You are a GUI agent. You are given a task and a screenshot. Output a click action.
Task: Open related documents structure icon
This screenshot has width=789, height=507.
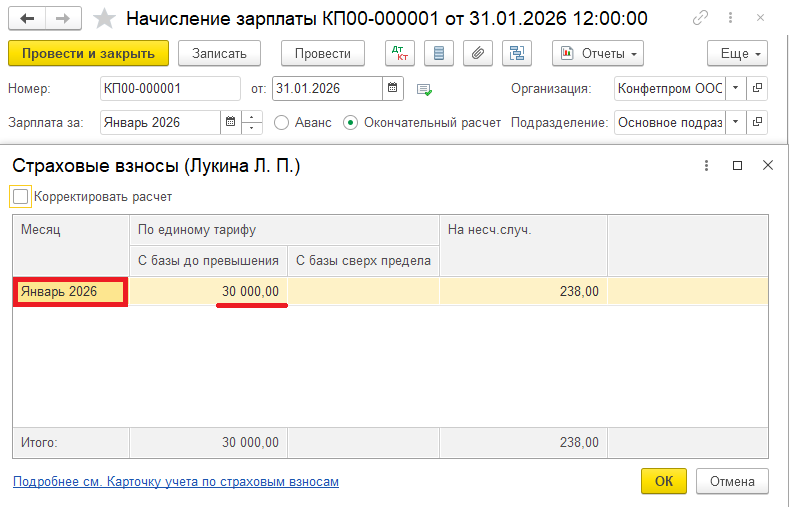[517, 53]
